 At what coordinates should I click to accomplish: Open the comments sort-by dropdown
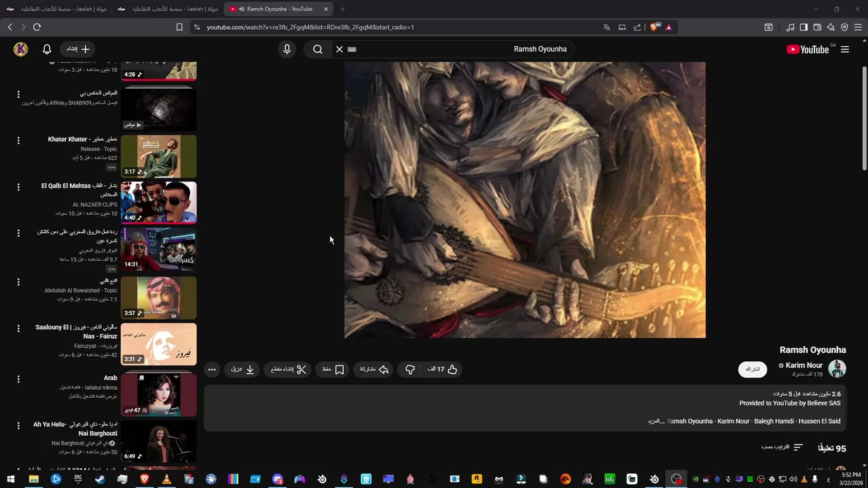[783, 447]
